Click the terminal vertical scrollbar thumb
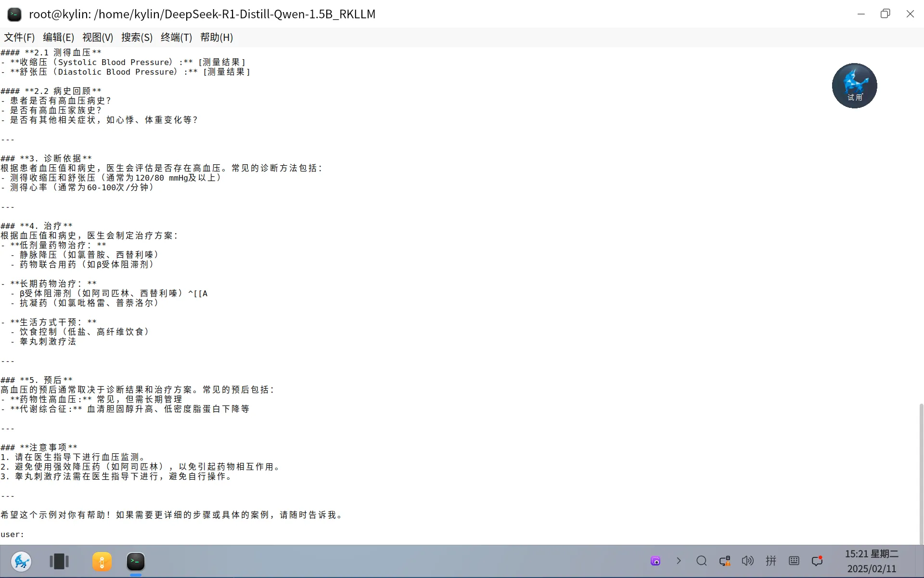Image resolution: width=924 pixels, height=578 pixels. pyautogui.click(x=921, y=473)
